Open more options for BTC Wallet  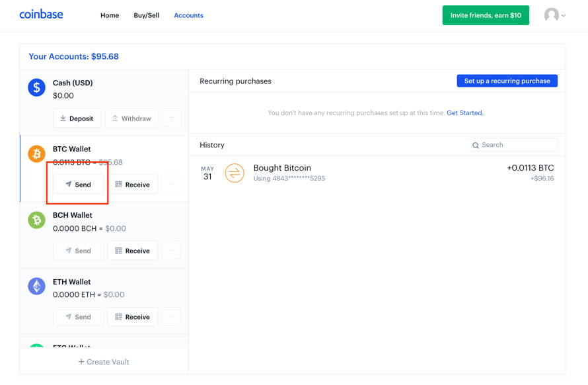(171, 185)
